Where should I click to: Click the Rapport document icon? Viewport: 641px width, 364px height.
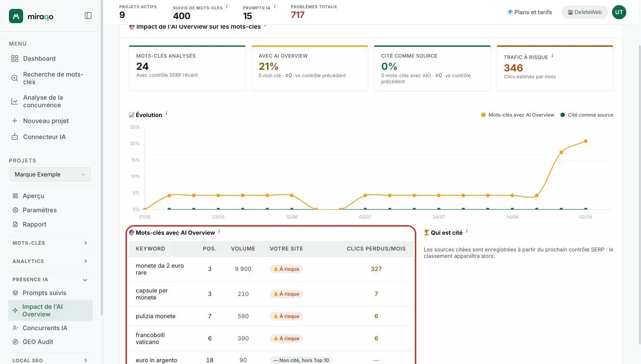(x=15, y=224)
